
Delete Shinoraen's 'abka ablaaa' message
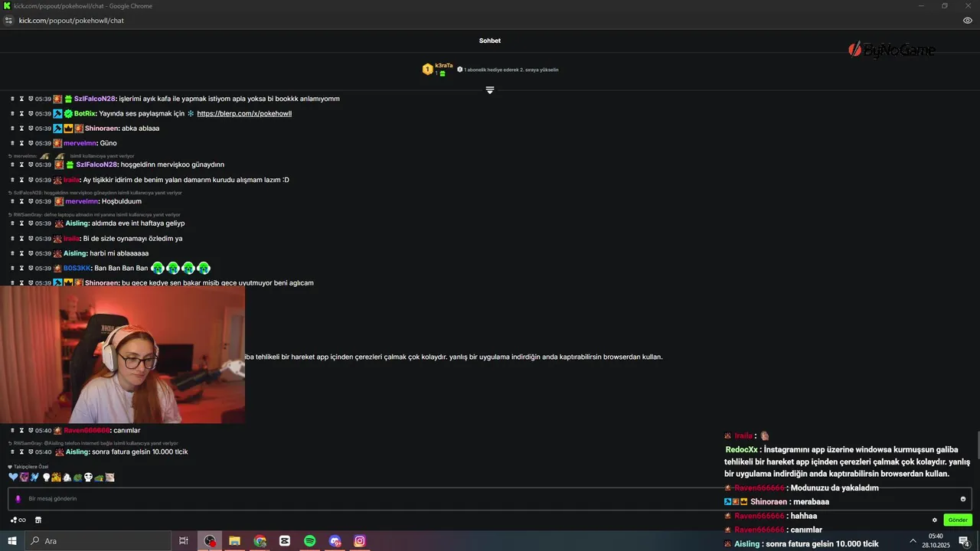tap(12, 129)
